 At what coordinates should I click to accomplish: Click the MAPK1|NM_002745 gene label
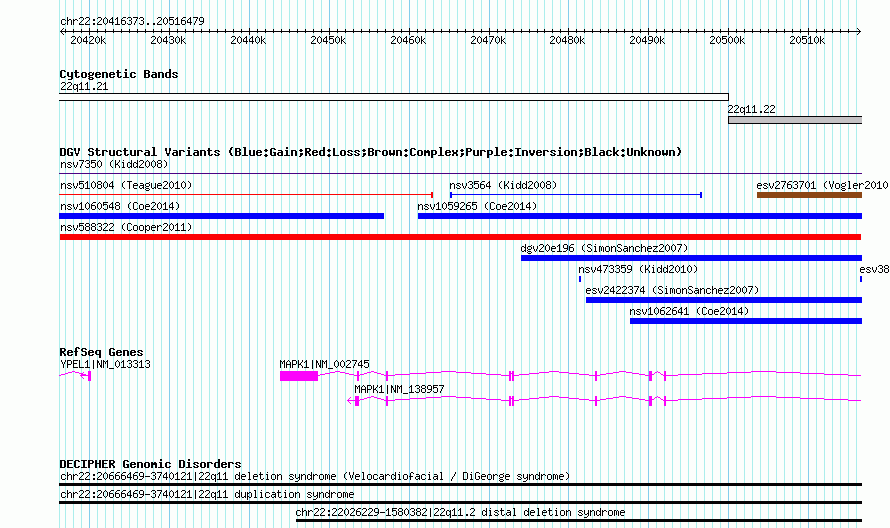(324, 364)
